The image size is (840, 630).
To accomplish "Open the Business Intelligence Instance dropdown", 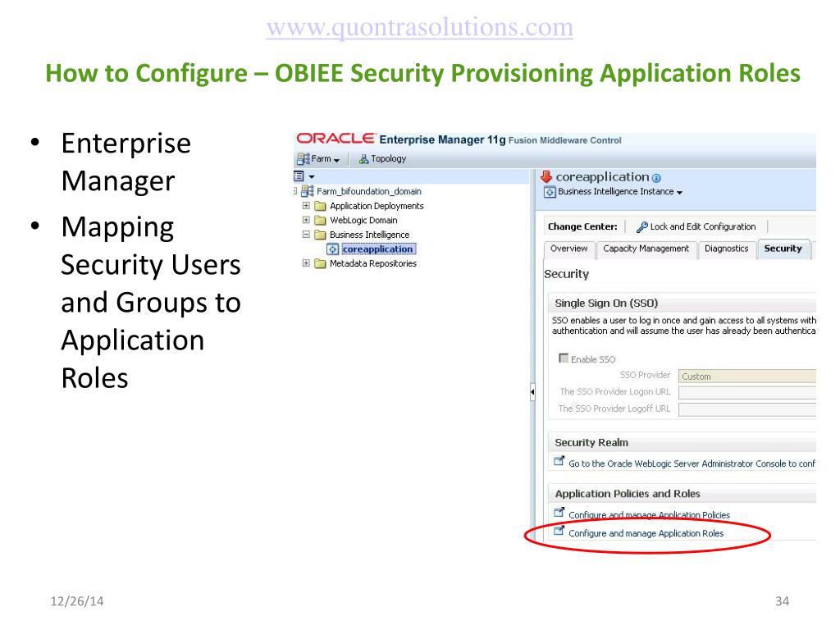I will pos(679,192).
